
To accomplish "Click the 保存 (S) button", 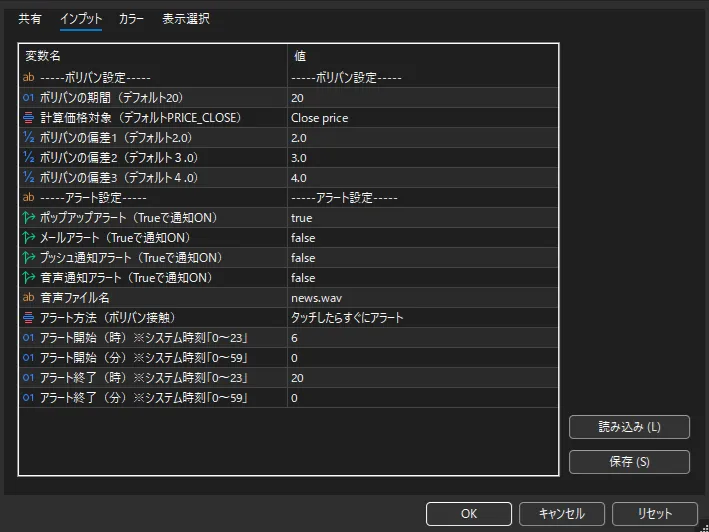I will [x=629, y=461].
